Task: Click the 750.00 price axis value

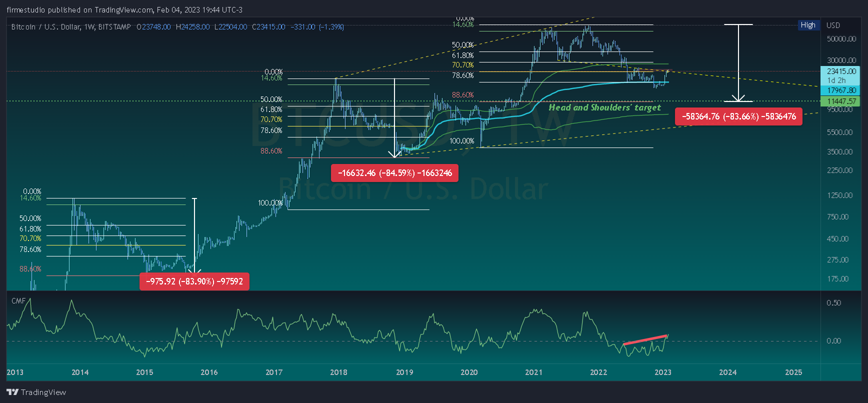Action: pos(838,216)
